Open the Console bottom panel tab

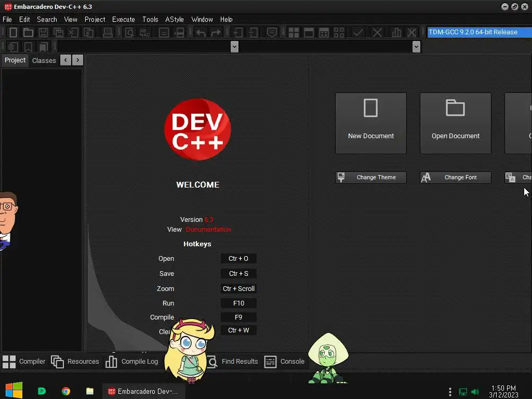(284, 362)
